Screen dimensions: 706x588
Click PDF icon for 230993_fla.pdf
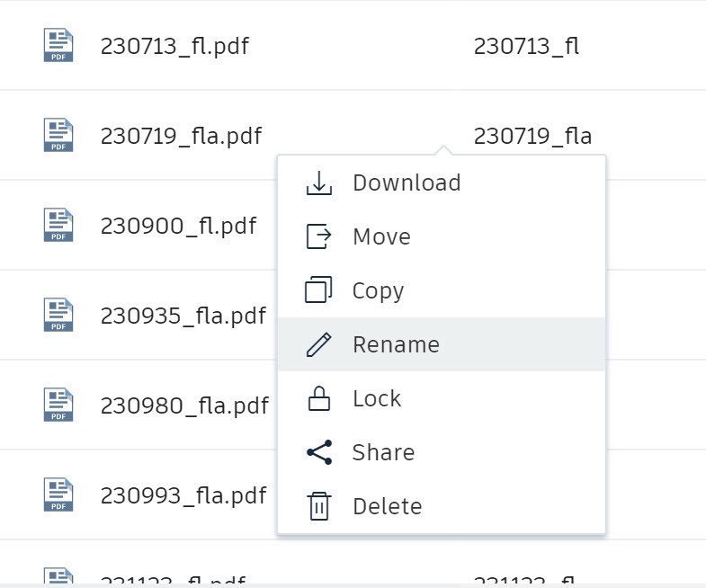(58, 494)
